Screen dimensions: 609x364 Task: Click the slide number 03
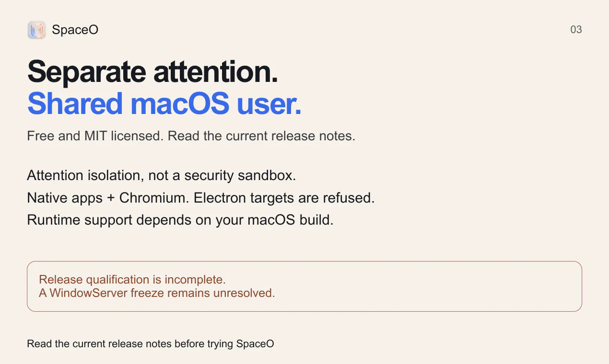coord(576,30)
